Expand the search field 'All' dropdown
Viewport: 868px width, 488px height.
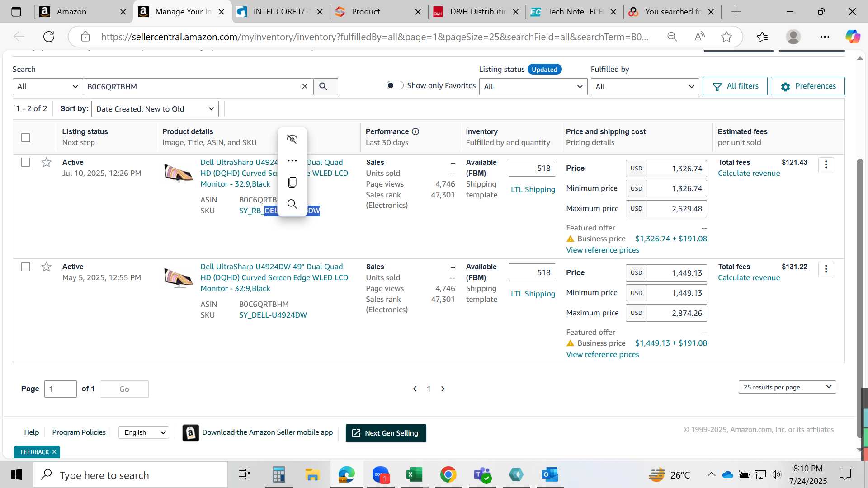[x=47, y=86]
